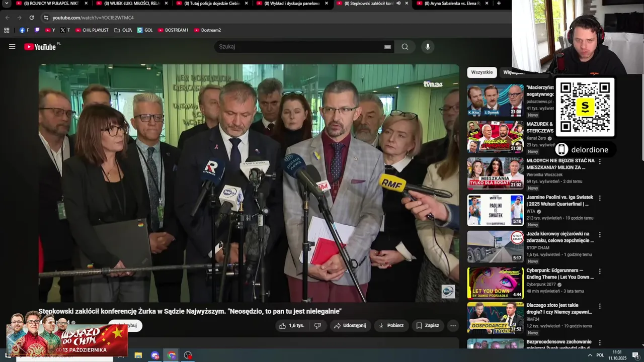Open options menu for Dlaczego złoto video
Screen dimensions: 644x362
point(600,306)
